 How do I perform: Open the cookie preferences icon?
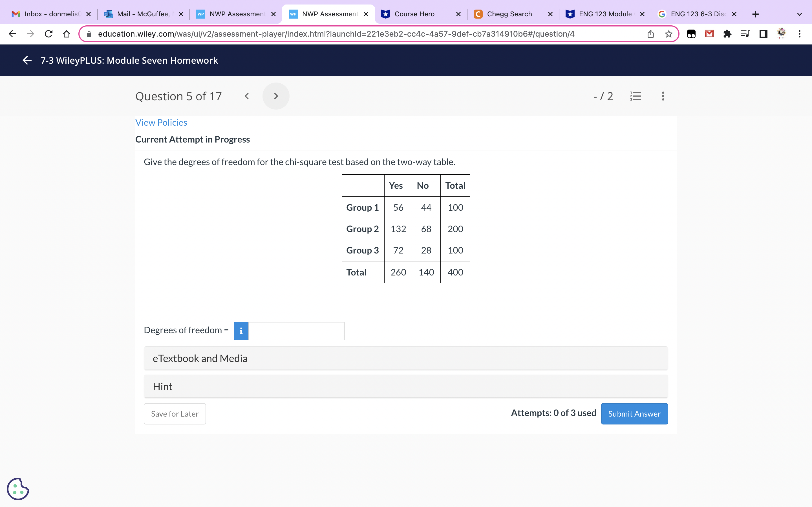[x=18, y=489]
